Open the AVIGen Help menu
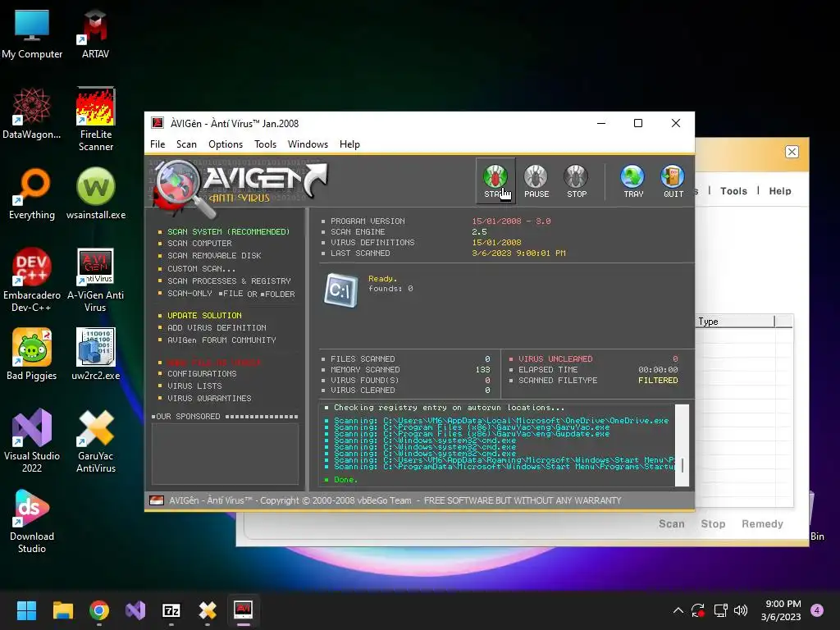 (349, 144)
